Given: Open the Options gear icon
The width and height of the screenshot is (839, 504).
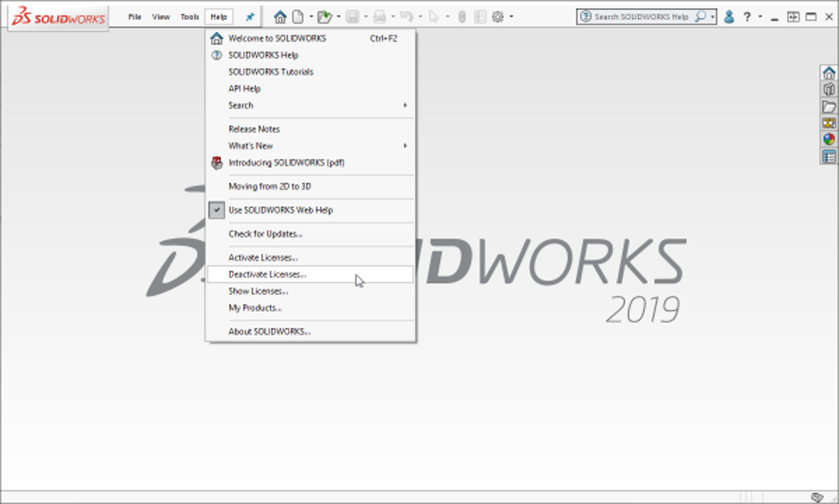Looking at the screenshot, I should click(x=497, y=17).
